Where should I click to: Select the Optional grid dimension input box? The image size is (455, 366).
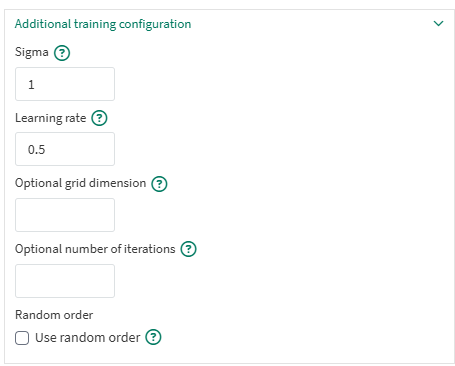65,215
